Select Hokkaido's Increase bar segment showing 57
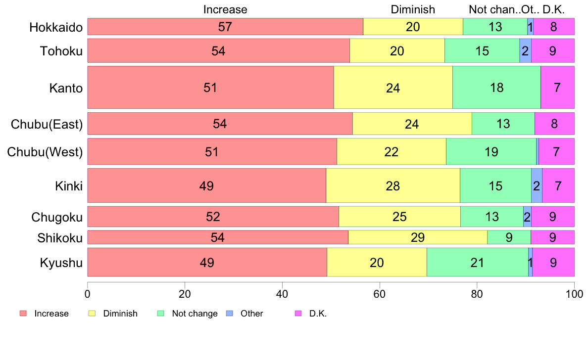The height and width of the screenshot is (364, 588). (225, 27)
